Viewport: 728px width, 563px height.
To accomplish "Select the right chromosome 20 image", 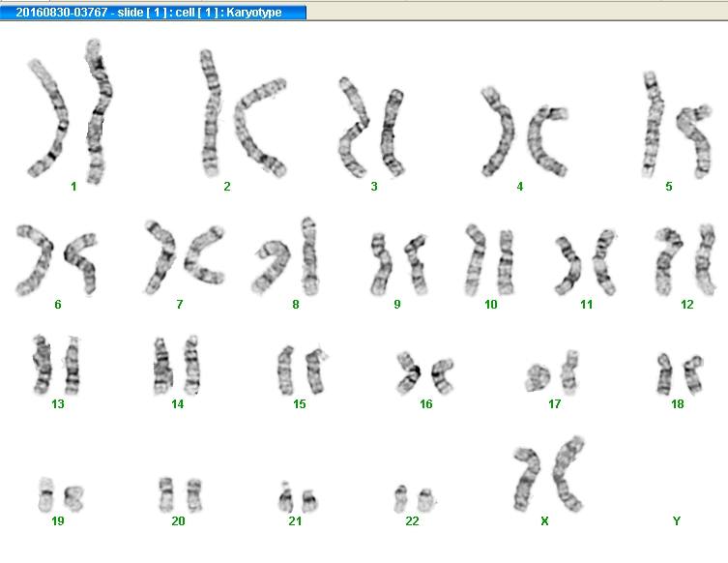I will click(194, 495).
